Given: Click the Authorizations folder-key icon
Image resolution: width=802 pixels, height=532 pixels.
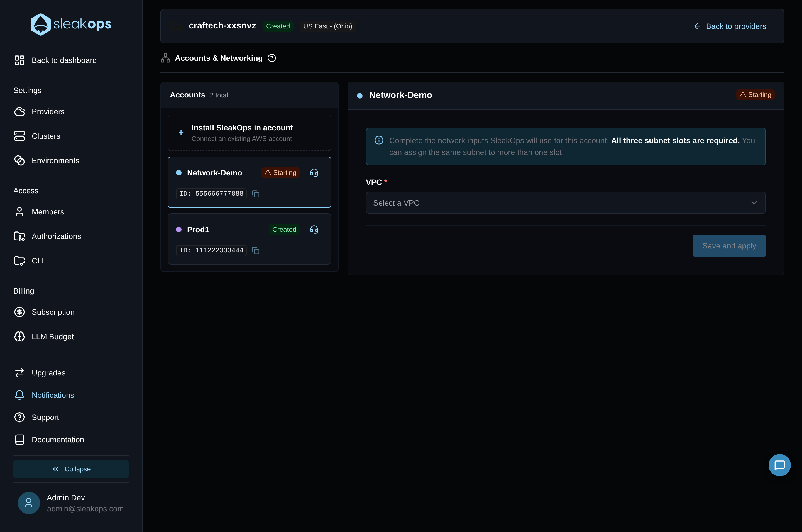Looking at the screenshot, I should (19, 236).
